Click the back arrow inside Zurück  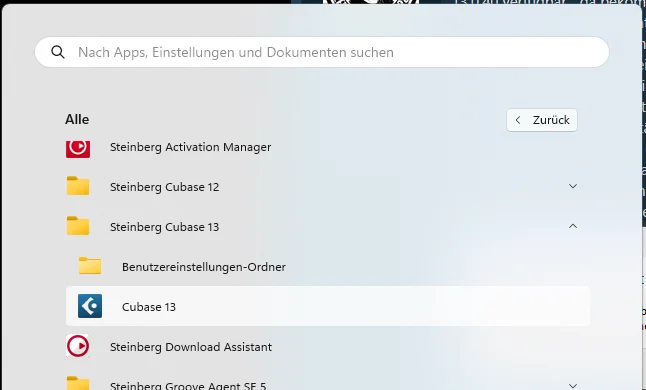[x=518, y=120]
